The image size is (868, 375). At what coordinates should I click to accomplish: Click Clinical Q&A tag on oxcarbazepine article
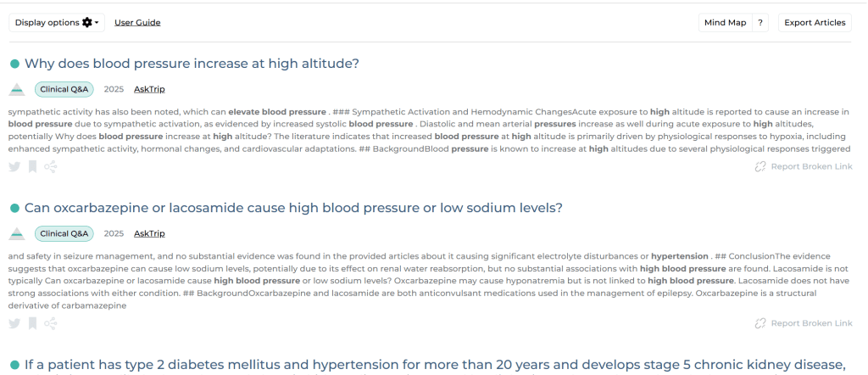tap(64, 233)
